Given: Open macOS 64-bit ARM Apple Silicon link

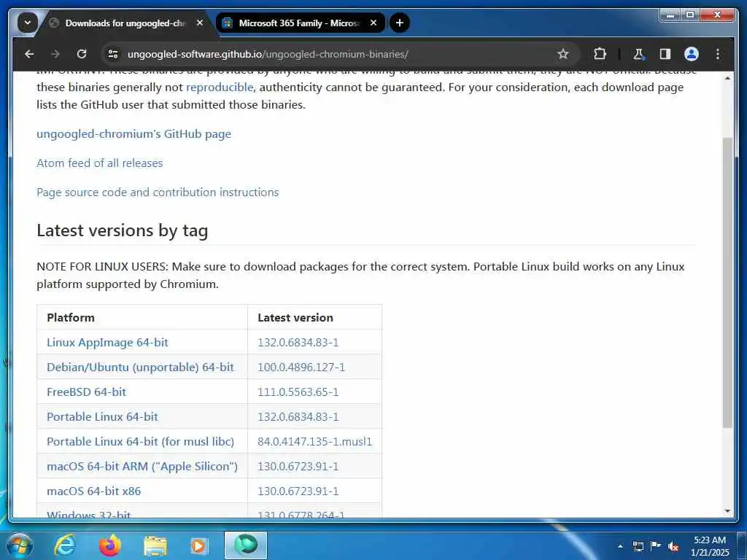Looking at the screenshot, I should pos(142,466).
